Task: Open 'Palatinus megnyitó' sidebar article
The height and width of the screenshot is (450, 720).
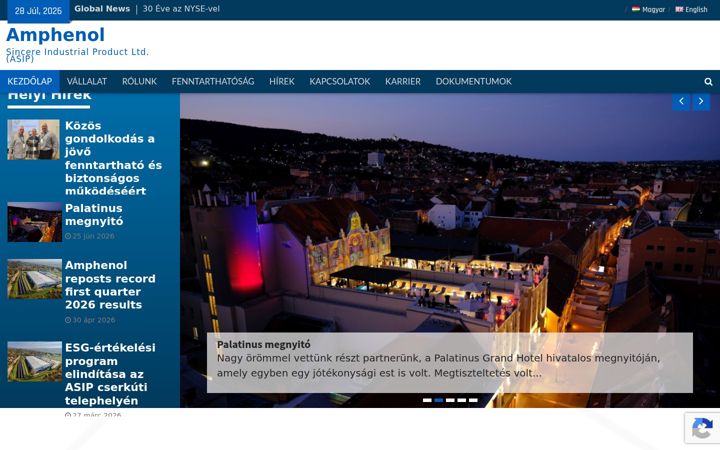Action: [94, 214]
